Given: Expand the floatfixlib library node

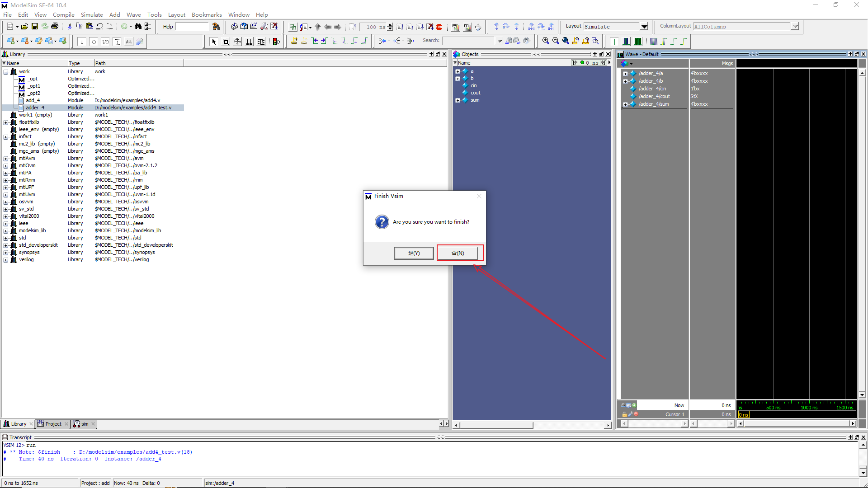Looking at the screenshot, I should (x=6, y=122).
